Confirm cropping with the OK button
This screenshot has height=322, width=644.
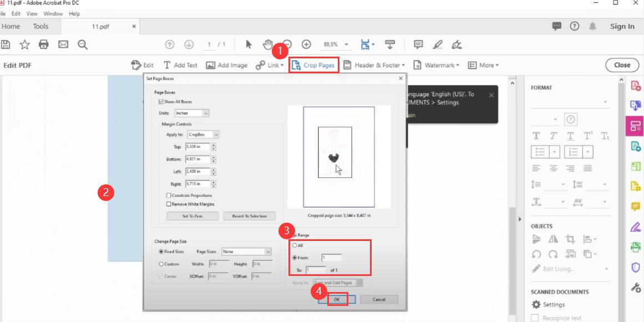point(337,299)
